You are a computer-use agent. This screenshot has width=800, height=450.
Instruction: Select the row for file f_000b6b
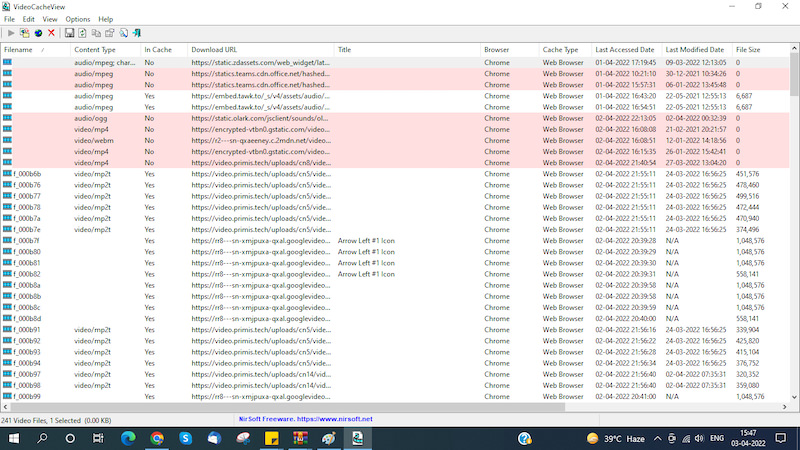(x=395, y=174)
